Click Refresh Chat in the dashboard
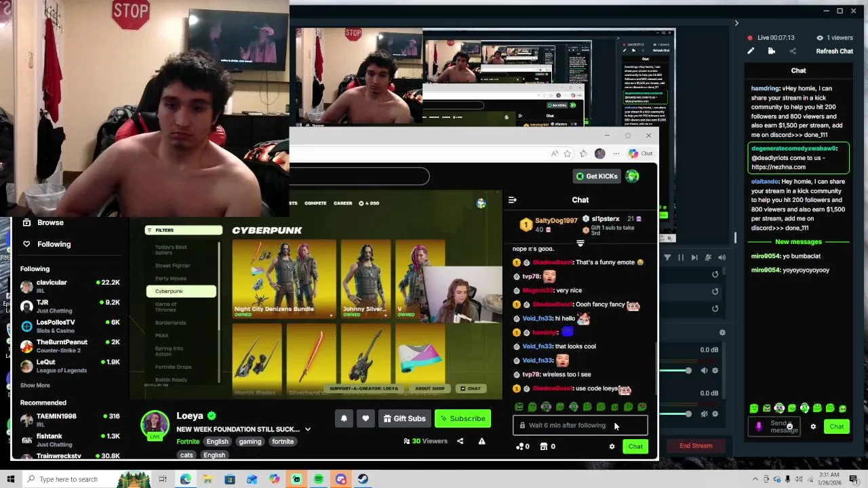This screenshot has height=488, width=868. point(834,52)
